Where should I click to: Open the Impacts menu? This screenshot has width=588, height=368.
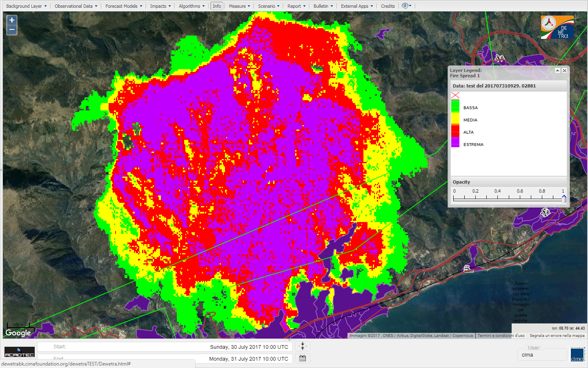tap(160, 6)
